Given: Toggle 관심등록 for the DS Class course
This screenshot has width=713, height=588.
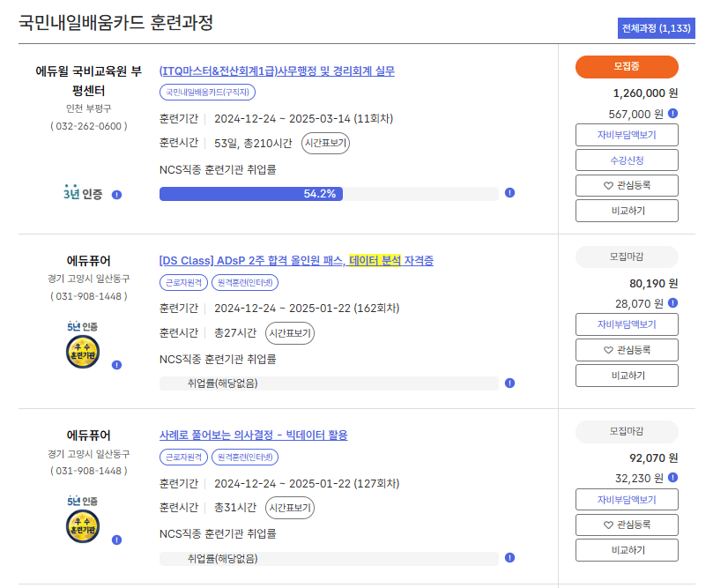Looking at the screenshot, I should (x=625, y=349).
